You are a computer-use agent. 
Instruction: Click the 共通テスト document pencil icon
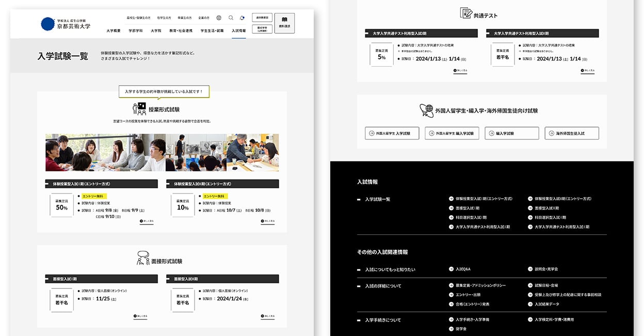pyautogui.click(x=466, y=13)
